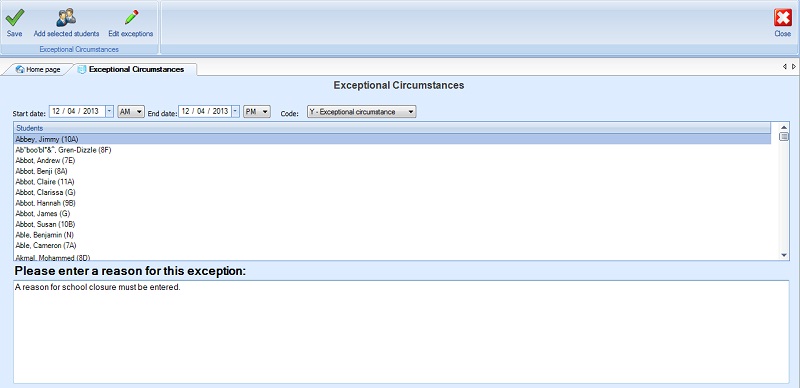Click the tab strip right arrow
Viewport: 800px width, 388px height.
793,66
